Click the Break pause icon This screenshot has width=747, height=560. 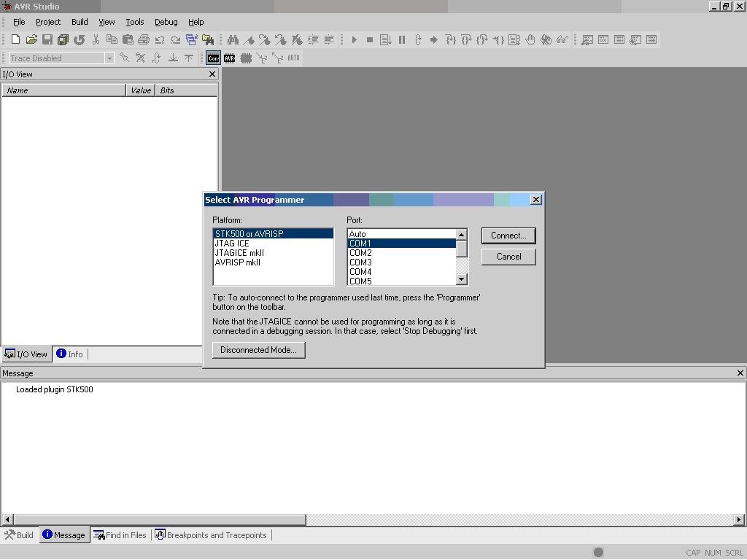click(402, 39)
